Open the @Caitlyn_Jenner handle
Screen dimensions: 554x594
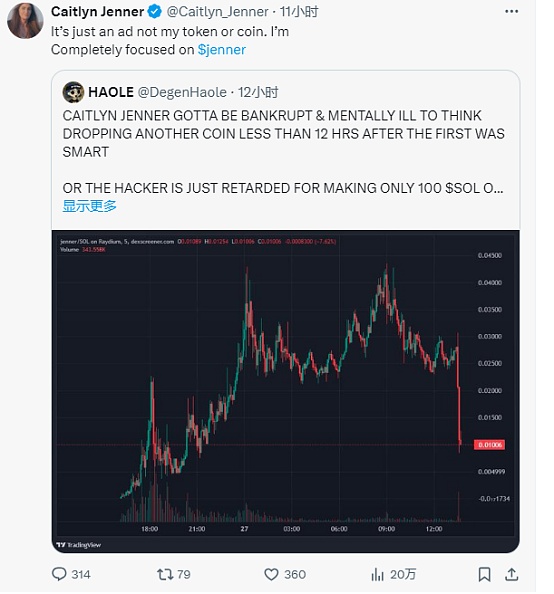click(x=218, y=12)
